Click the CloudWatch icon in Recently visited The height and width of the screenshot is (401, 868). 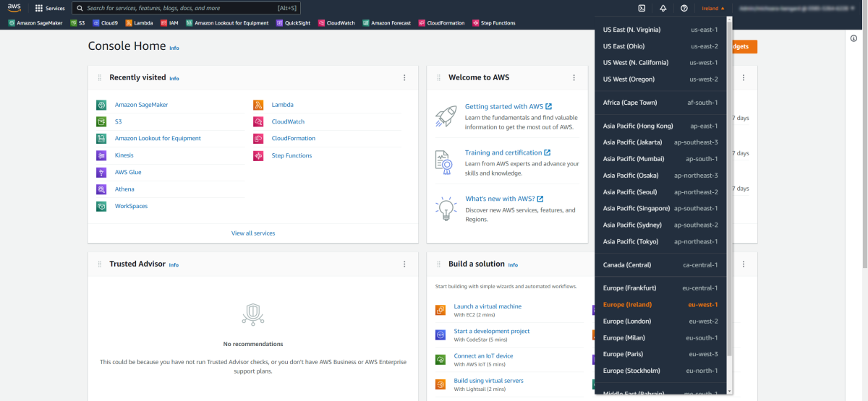pos(258,121)
